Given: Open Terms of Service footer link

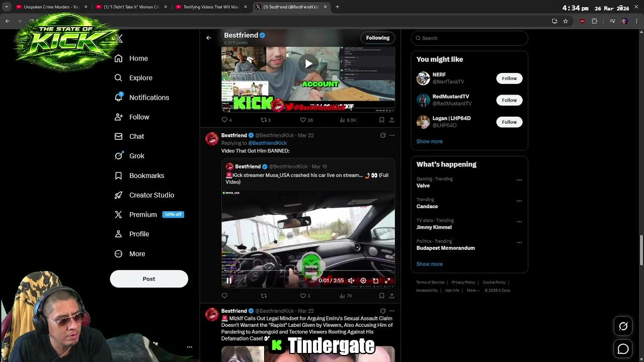Looking at the screenshot, I should coord(430,283).
